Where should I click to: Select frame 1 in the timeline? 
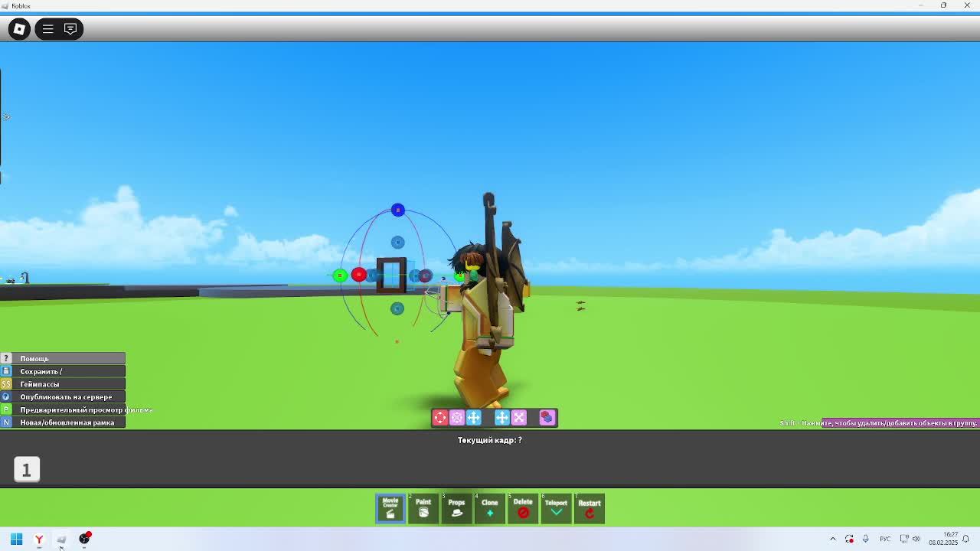(x=27, y=469)
